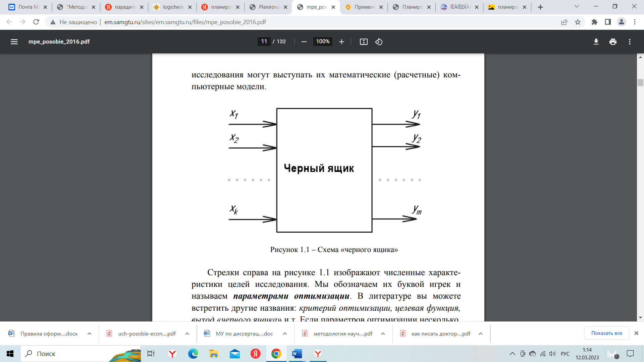Click the scrollbar down arrow

pos(641,317)
